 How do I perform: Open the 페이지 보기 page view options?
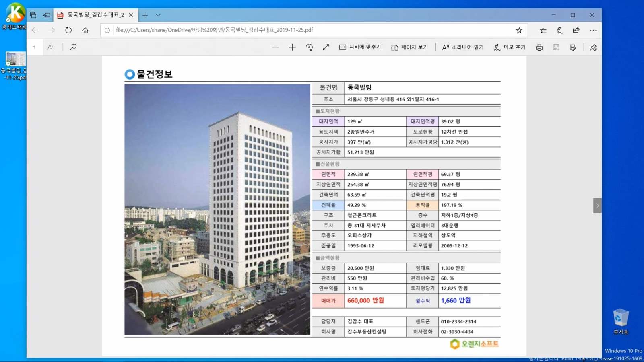click(x=409, y=47)
